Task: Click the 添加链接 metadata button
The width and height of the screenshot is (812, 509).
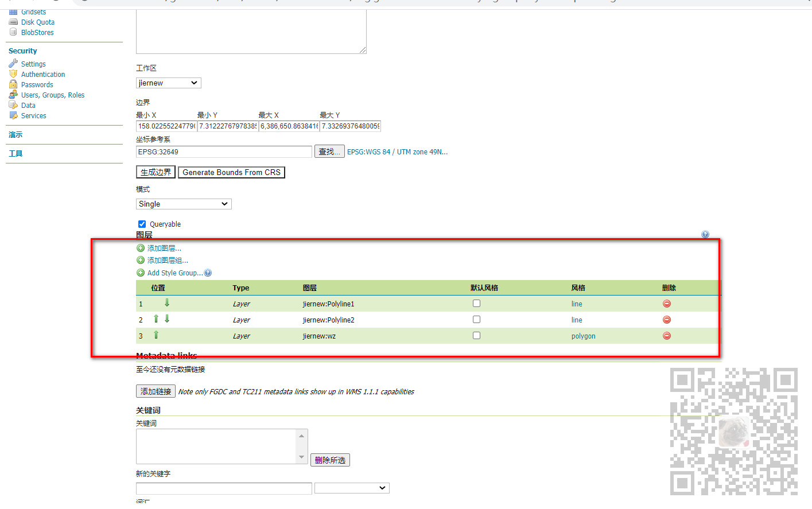Action: pos(156,391)
